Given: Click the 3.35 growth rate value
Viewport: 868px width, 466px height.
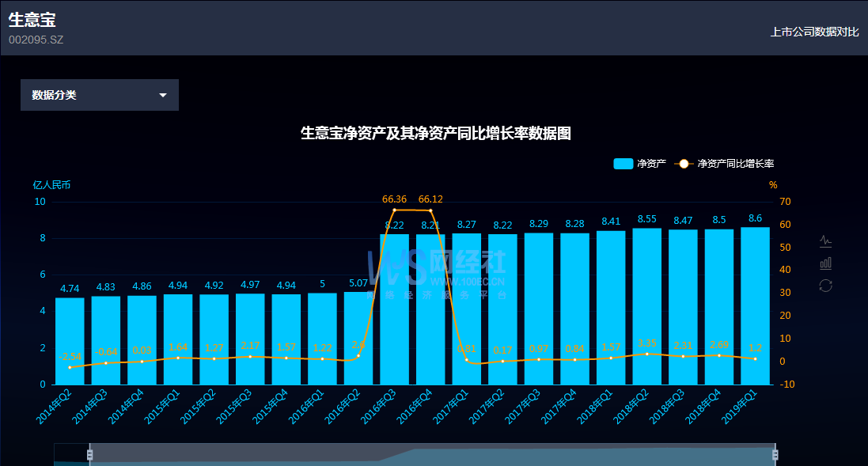Looking at the screenshot, I should click(647, 343).
